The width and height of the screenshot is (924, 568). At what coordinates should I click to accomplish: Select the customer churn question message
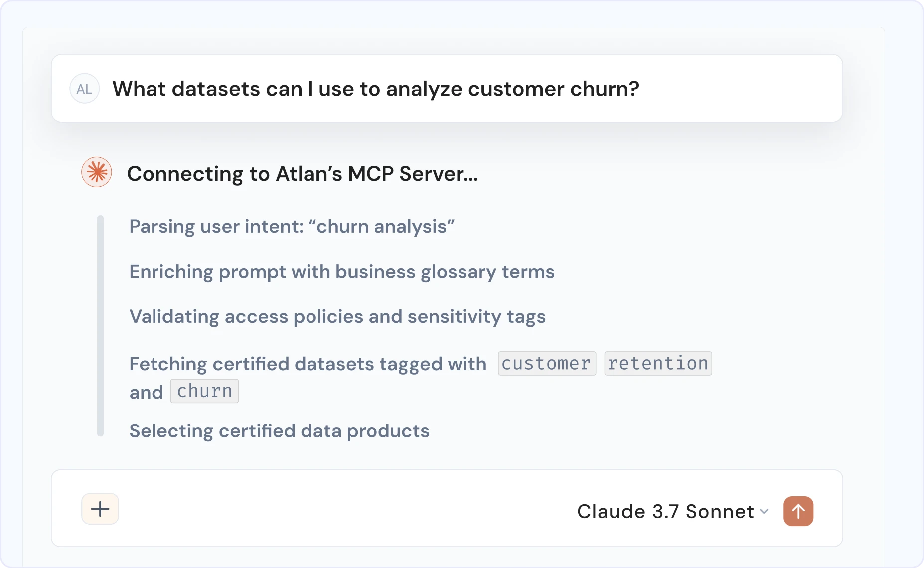(x=447, y=88)
